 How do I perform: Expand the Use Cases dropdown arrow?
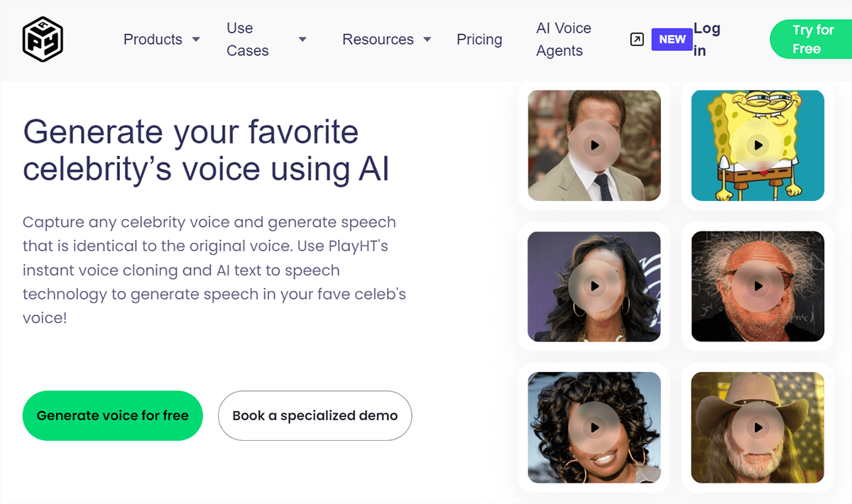coord(302,40)
